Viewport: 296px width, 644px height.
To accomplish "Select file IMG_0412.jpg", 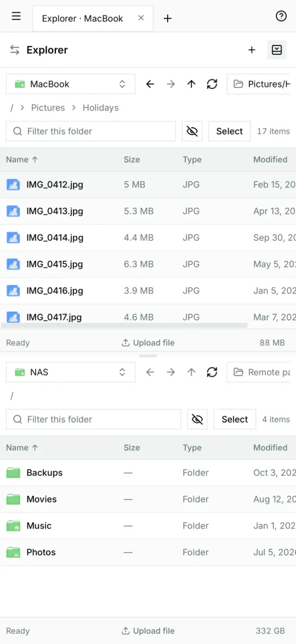I will point(148,185).
